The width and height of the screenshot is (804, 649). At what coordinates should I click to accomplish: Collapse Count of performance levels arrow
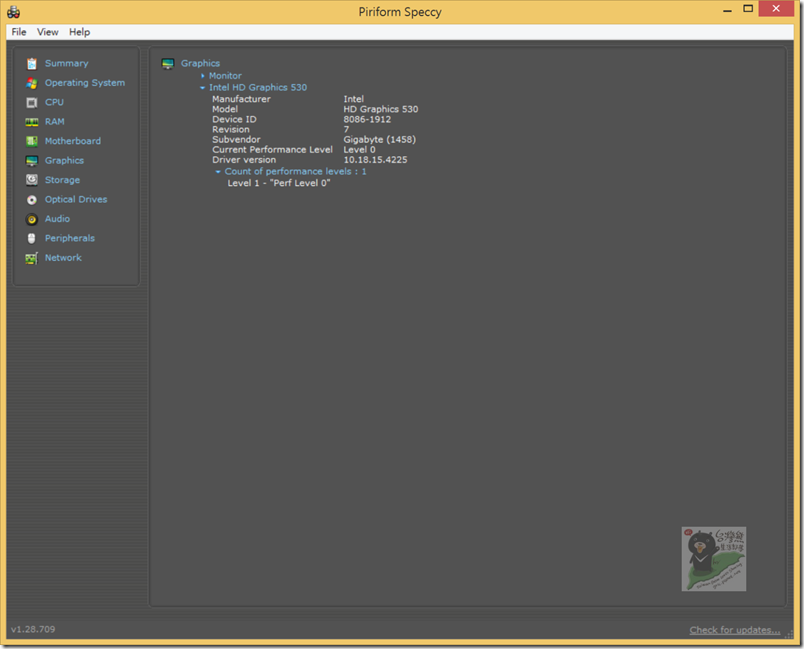(x=218, y=172)
